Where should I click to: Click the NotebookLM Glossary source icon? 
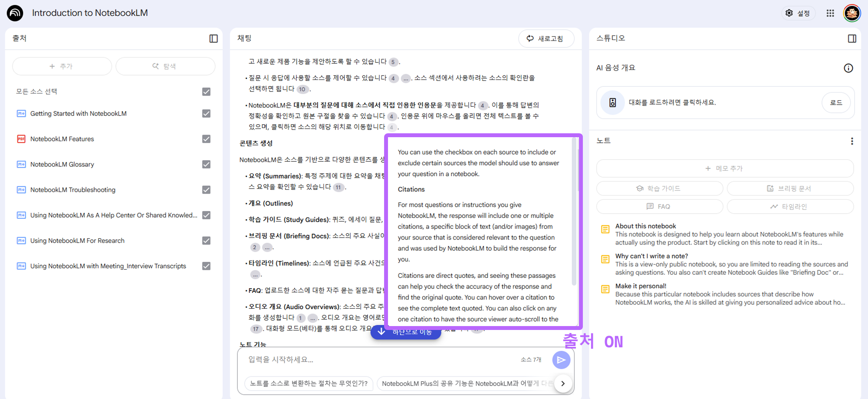[21, 165]
